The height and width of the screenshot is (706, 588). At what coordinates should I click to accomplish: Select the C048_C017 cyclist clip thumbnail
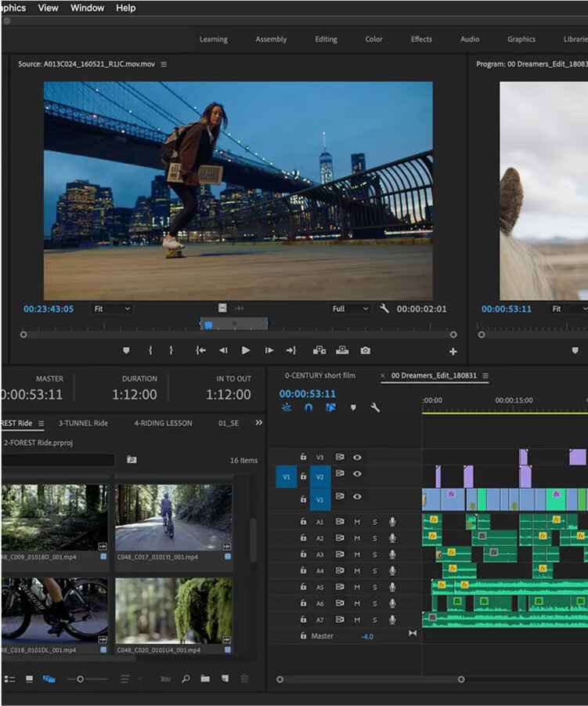pos(174,517)
